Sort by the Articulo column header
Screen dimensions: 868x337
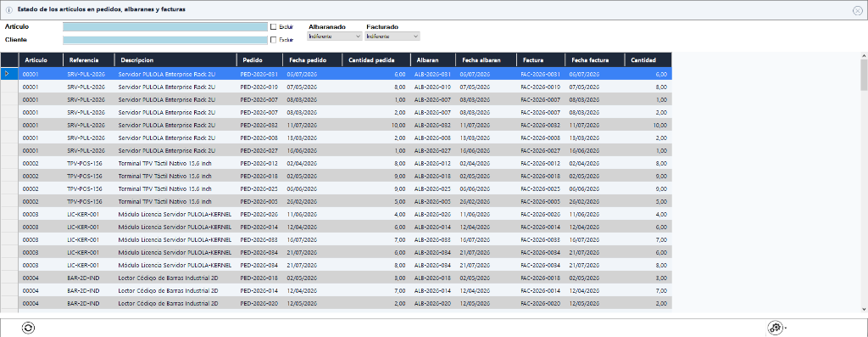tap(41, 60)
